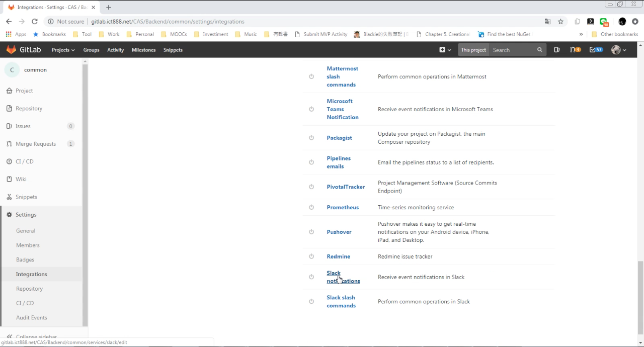Open a new browser tab
644x347 pixels.
coord(109,8)
